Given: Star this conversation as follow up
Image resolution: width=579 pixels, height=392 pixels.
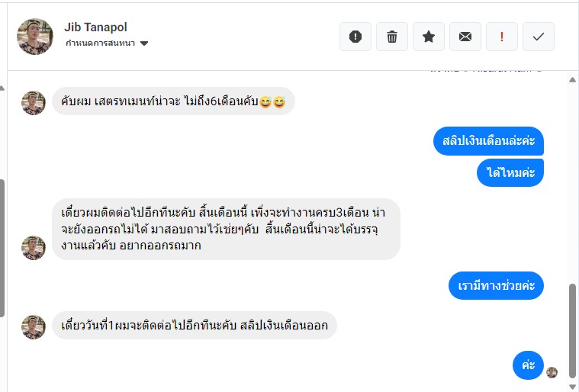Looking at the screenshot, I should [x=429, y=37].
